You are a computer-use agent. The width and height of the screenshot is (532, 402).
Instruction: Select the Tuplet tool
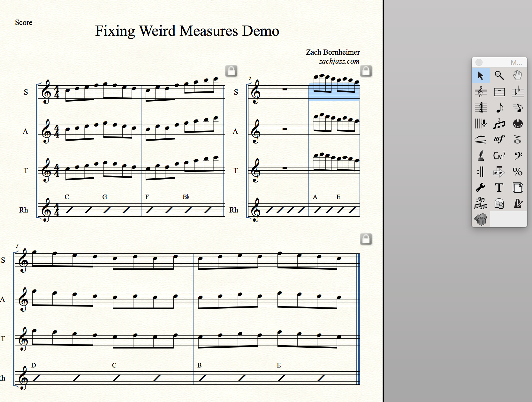(499, 124)
